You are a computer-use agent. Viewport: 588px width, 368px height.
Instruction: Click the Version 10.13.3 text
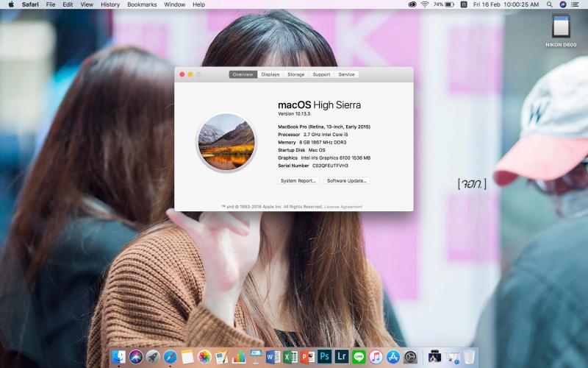coord(294,114)
